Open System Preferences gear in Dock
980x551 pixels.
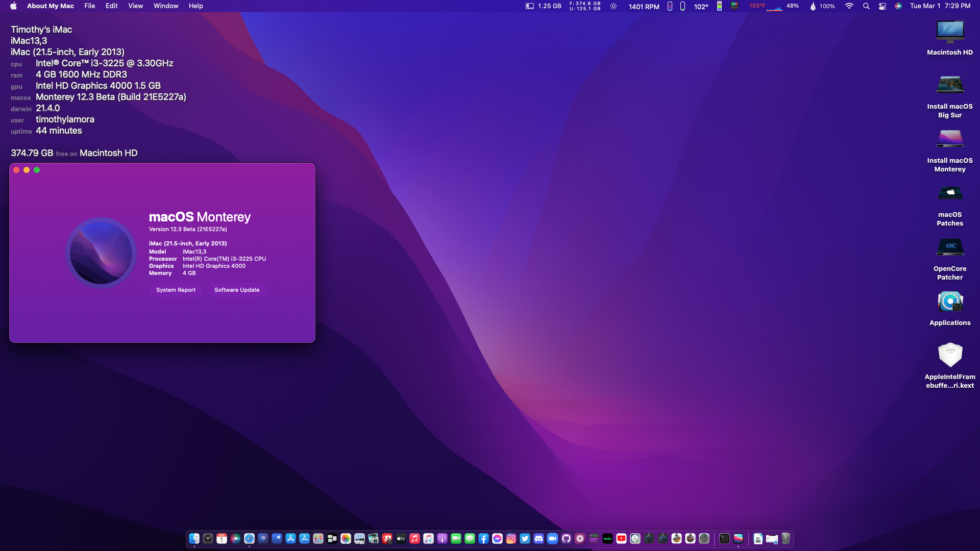(704, 538)
